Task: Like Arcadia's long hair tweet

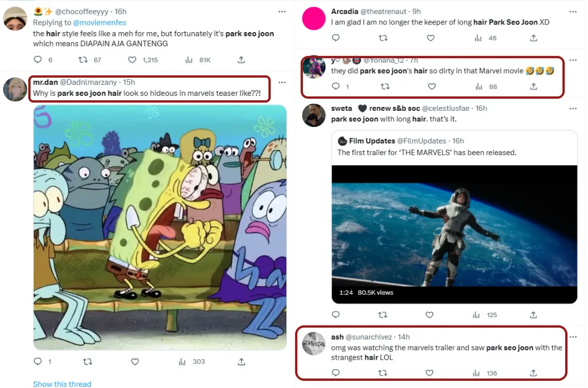Action: (430, 38)
